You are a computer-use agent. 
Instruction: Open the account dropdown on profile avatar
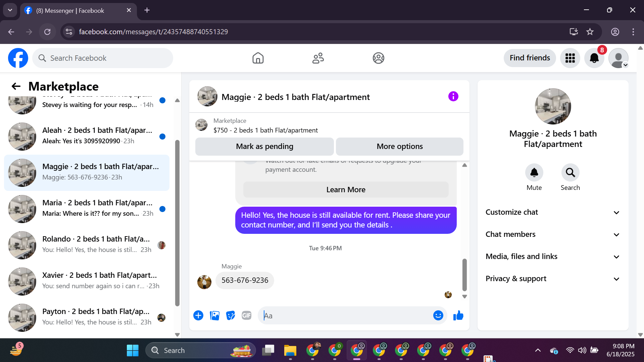pyautogui.click(x=618, y=58)
